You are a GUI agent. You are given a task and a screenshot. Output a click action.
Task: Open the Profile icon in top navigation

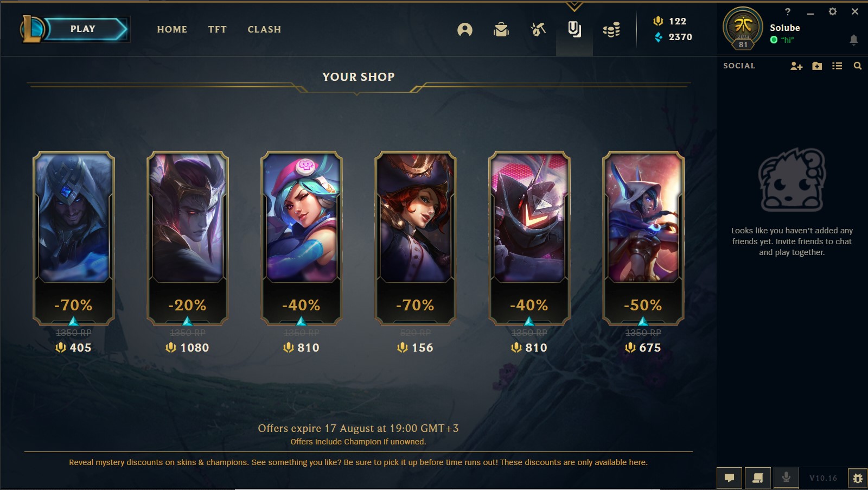coord(465,29)
